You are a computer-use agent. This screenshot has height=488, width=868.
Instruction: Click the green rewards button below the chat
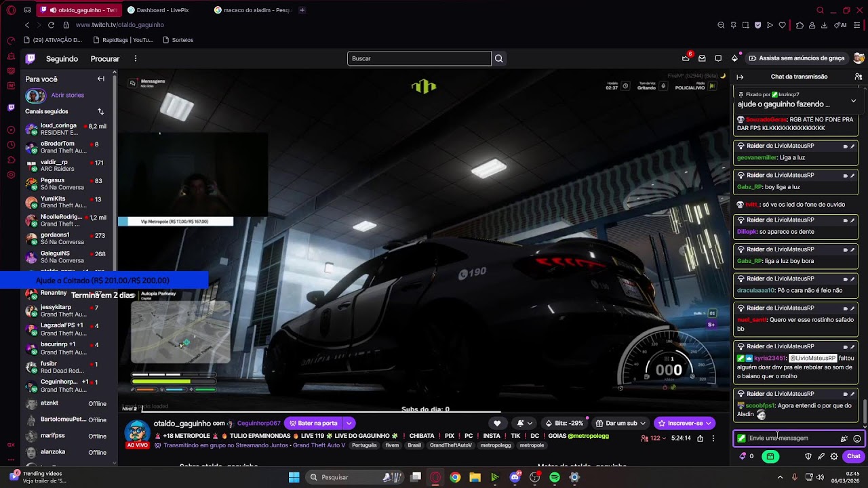coord(770,456)
